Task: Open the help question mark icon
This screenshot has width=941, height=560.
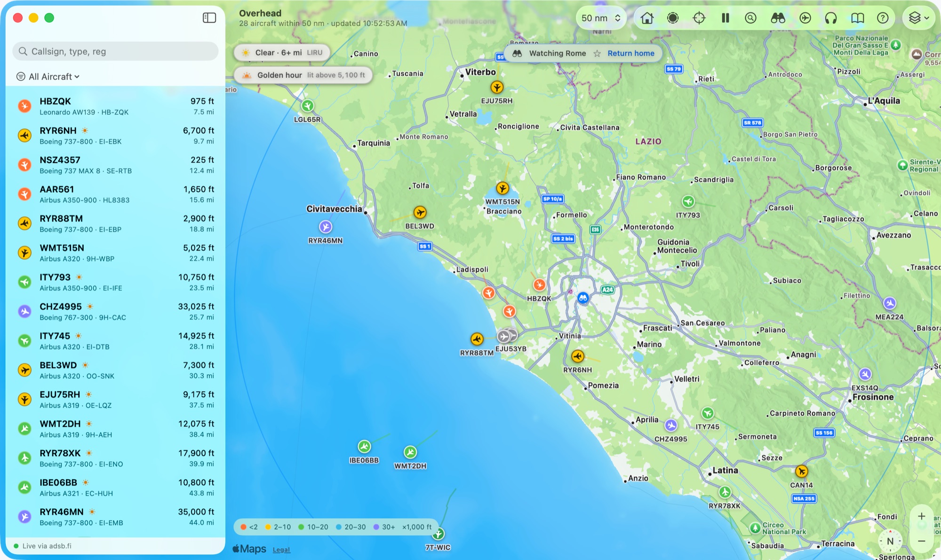Action: click(x=883, y=18)
